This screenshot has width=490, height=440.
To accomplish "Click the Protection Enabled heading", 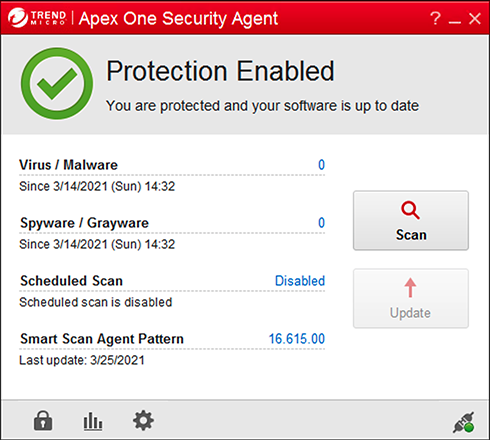I will [220, 71].
